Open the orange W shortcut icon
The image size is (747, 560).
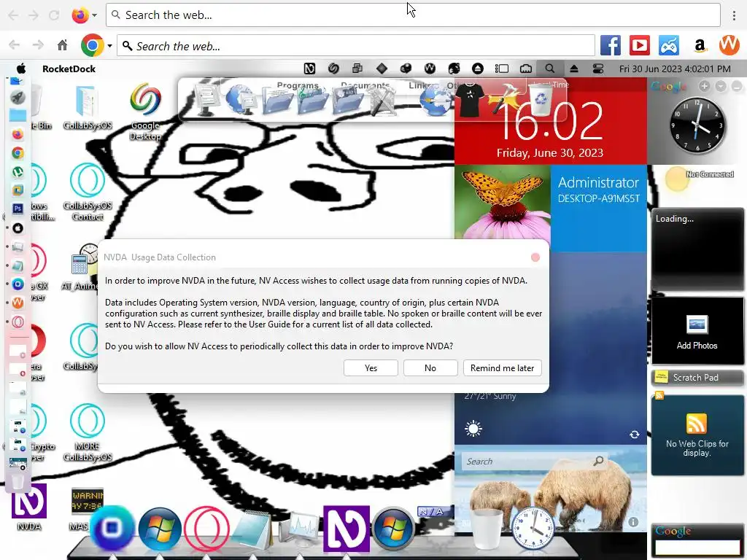[x=729, y=46]
